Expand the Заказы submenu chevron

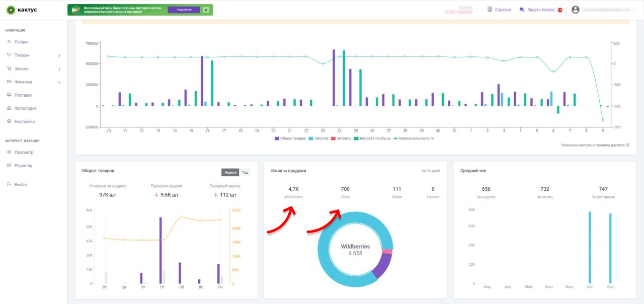point(59,69)
